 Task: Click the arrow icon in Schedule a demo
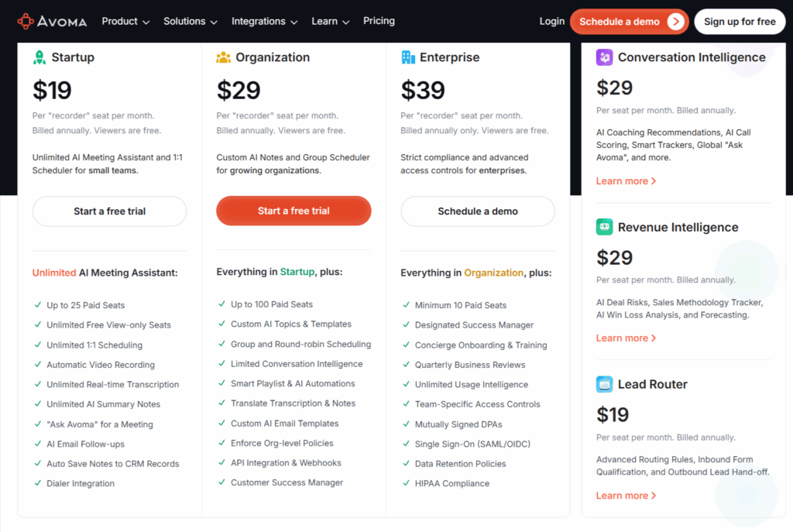click(x=675, y=22)
